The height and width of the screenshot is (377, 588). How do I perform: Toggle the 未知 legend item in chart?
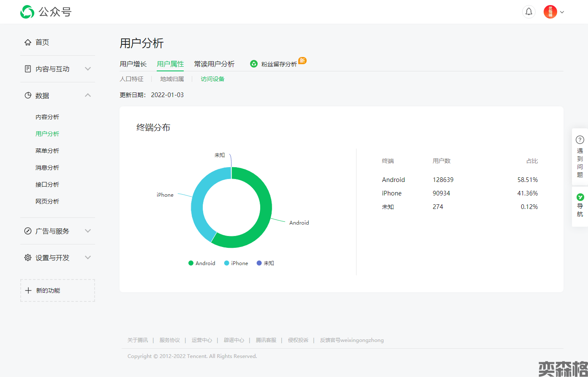tap(265, 263)
